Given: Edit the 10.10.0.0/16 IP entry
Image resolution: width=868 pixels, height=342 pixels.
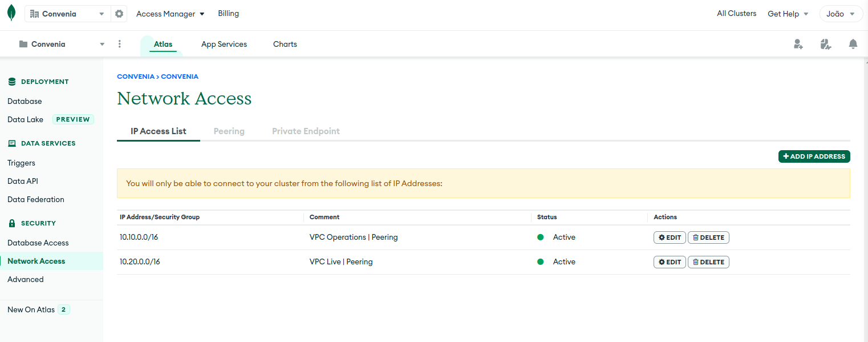Looking at the screenshot, I should click(x=670, y=238).
